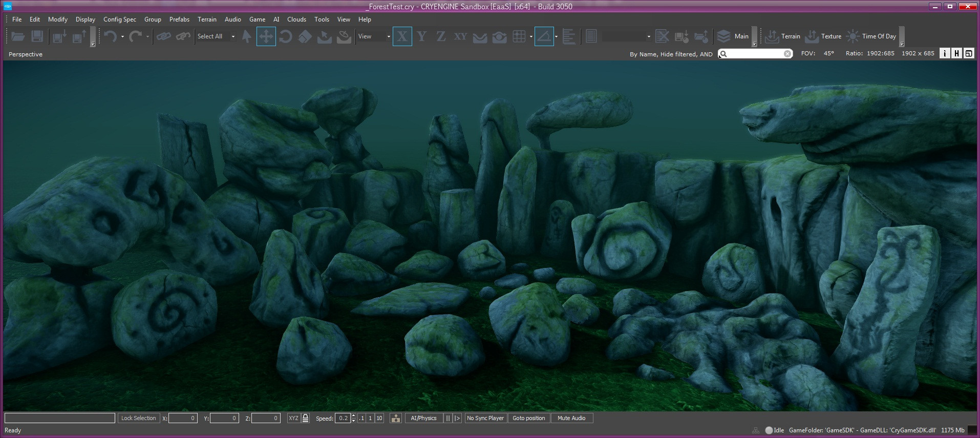Expand the undo history arrow
The image size is (980, 438).
point(122,36)
